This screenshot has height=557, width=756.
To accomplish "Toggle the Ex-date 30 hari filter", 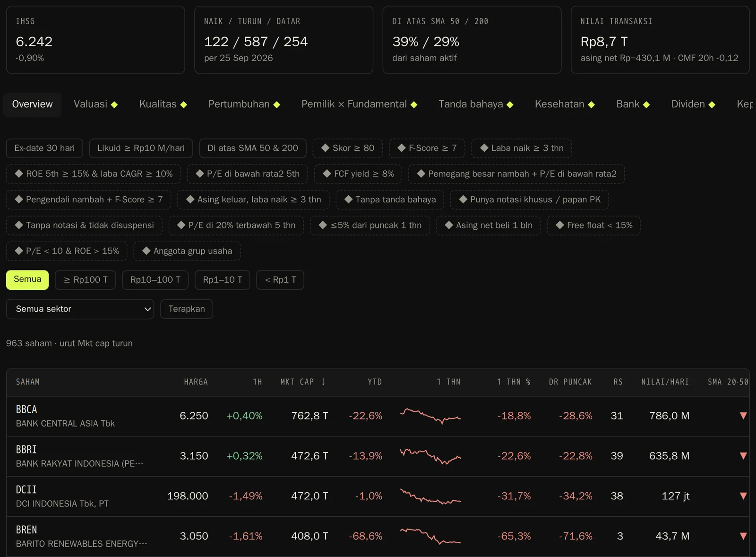I will 44,148.
